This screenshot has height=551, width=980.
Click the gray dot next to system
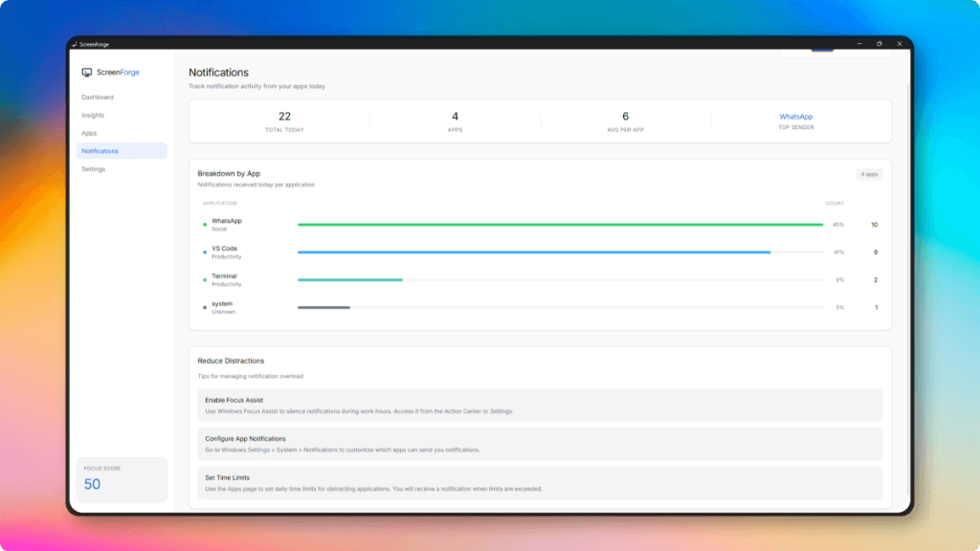tap(203, 307)
